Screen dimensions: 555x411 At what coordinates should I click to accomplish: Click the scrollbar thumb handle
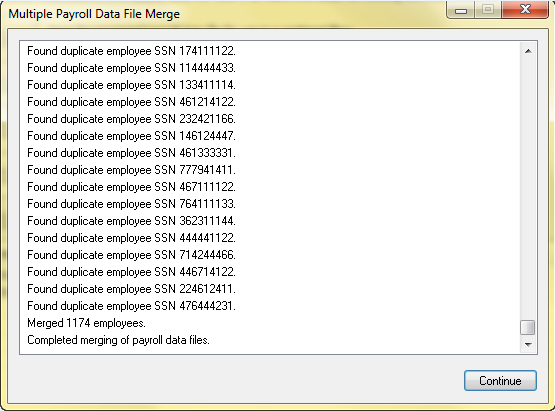[x=528, y=327]
